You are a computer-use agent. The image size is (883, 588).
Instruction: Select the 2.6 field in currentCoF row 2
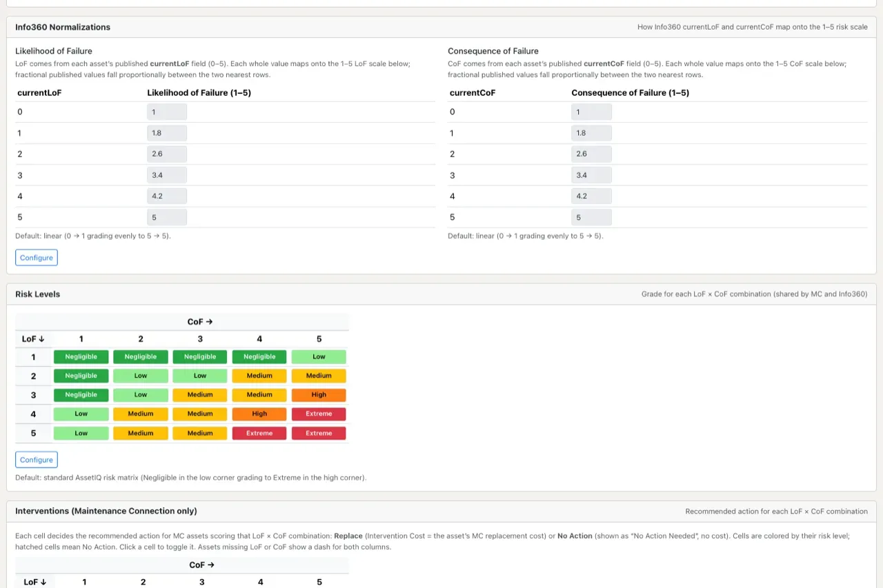click(x=591, y=154)
